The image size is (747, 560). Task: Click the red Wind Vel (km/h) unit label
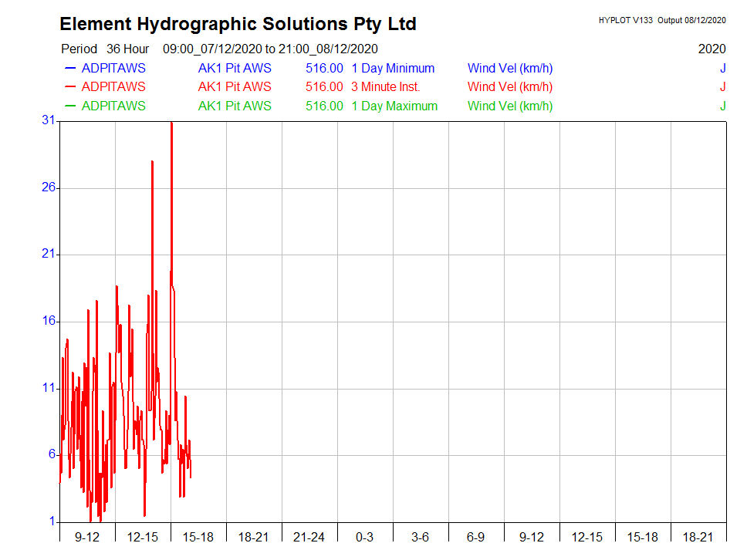[x=510, y=86]
